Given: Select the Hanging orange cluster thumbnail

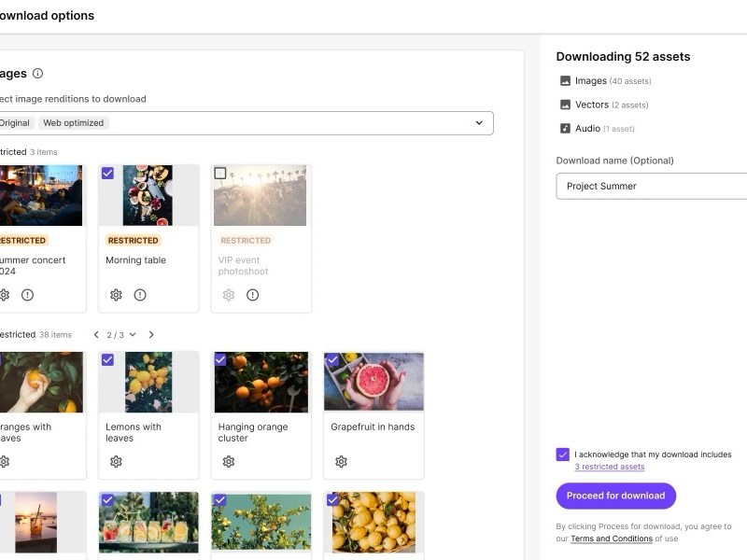Looking at the screenshot, I should (x=261, y=381).
